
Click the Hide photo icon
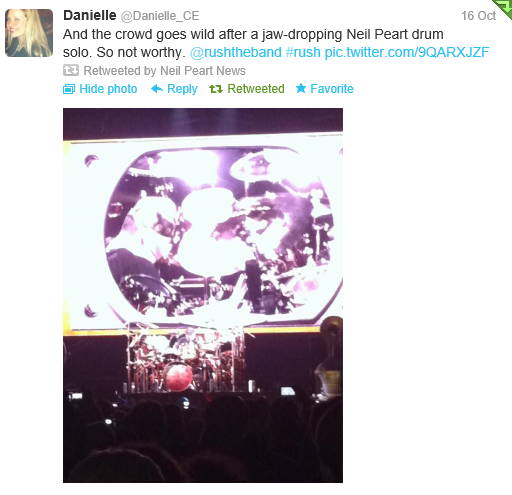click(69, 89)
